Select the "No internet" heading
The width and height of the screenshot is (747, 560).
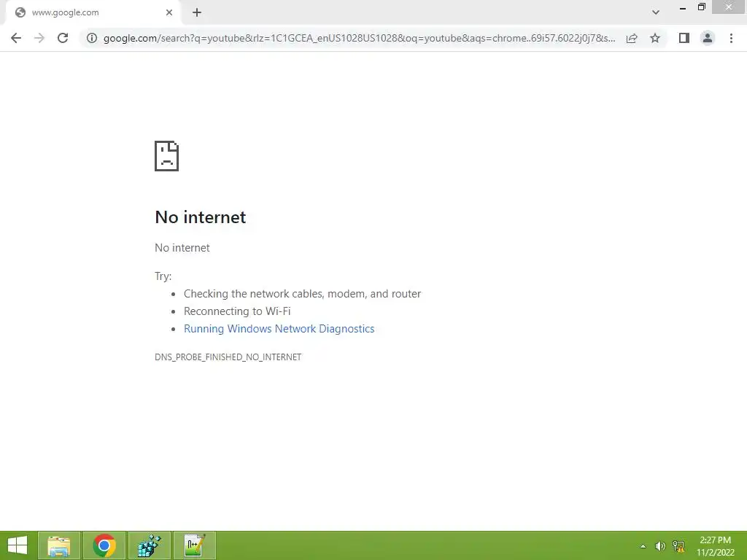coord(200,217)
